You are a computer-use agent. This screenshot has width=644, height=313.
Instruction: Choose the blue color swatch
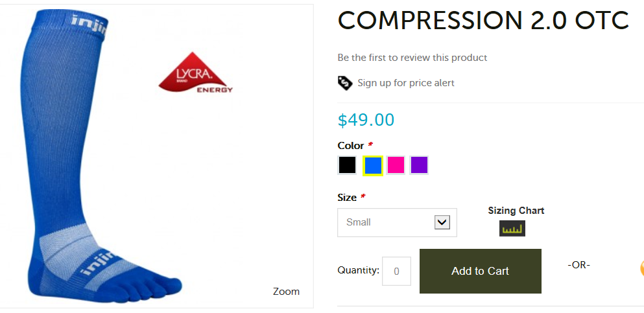373,165
